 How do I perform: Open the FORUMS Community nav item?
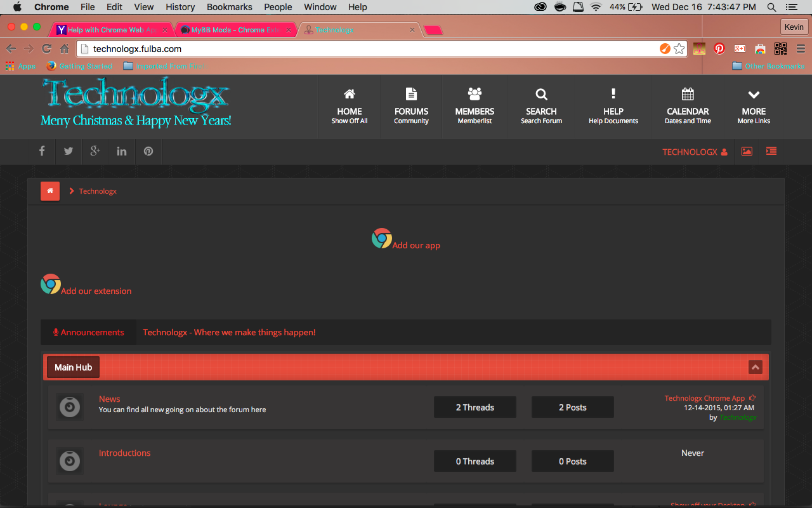(x=412, y=107)
